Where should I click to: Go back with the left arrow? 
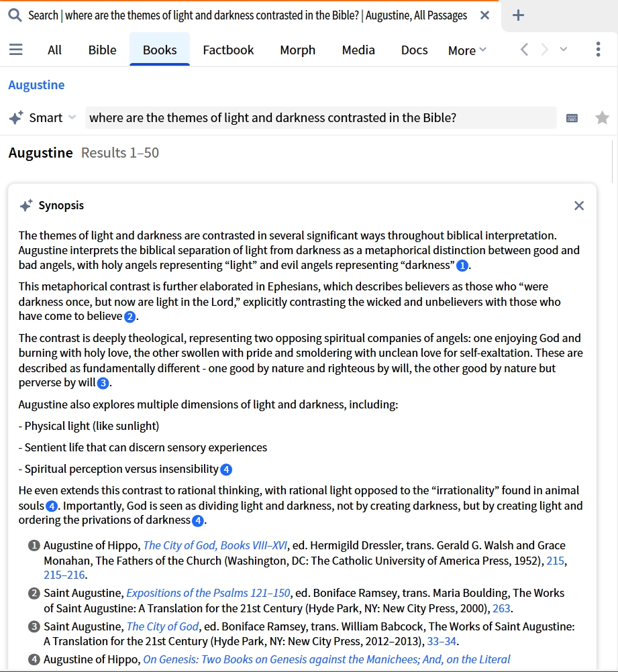tap(524, 50)
